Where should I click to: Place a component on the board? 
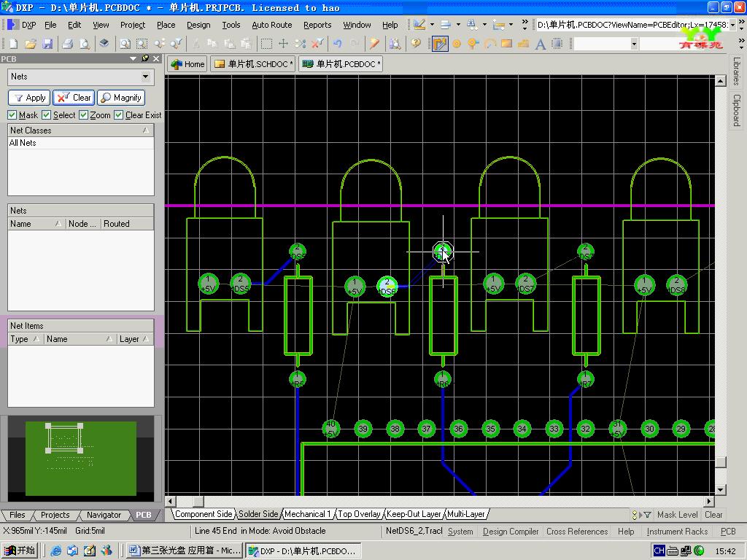click(557, 44)
